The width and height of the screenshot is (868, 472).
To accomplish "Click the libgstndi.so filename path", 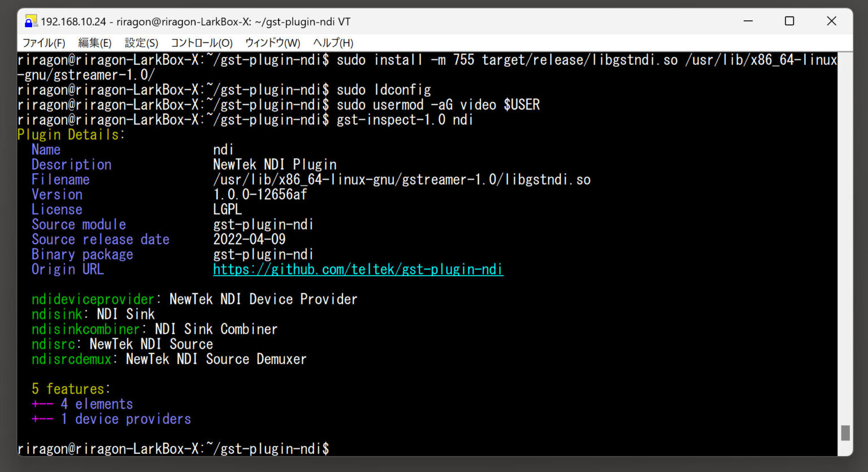I will [401, 179].
